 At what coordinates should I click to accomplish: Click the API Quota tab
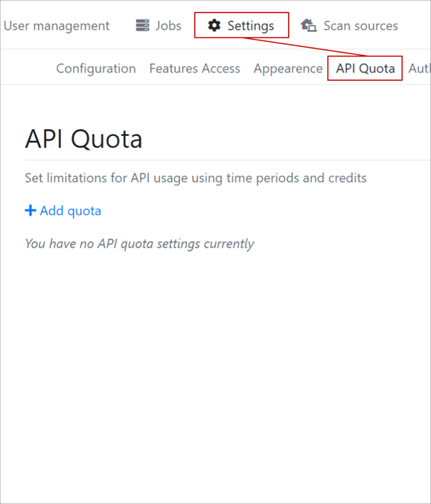click(x=365, y=68)
